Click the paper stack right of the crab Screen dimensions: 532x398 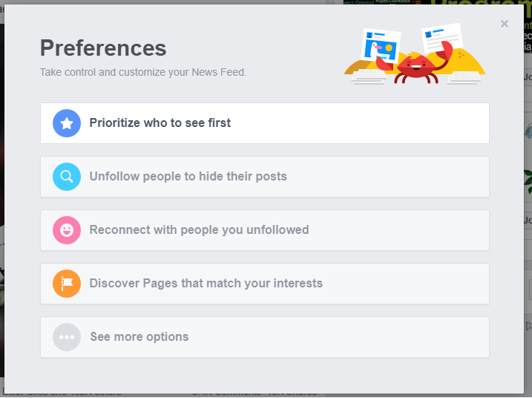pos(464,78)
